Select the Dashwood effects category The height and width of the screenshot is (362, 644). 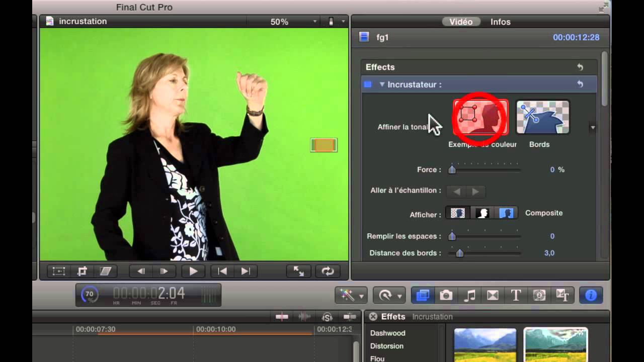[387, 333]
